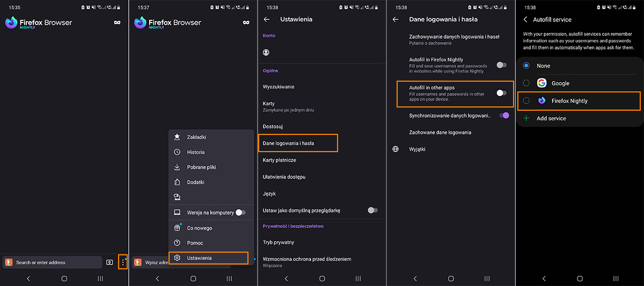Image resolution: width=644 pixels, height=286 pixels.
Task: Open Dodatki from the browser menu
Action: tap(211, 182)
